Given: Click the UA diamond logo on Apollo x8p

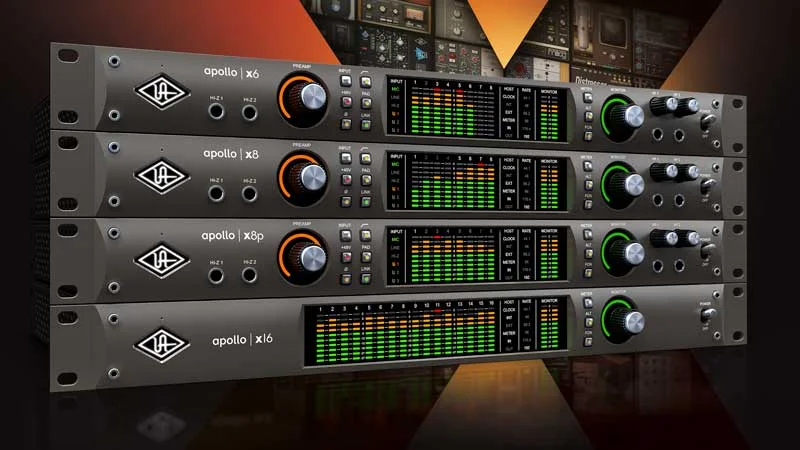Looking at the screenshot, I should (x=162, y=261).
